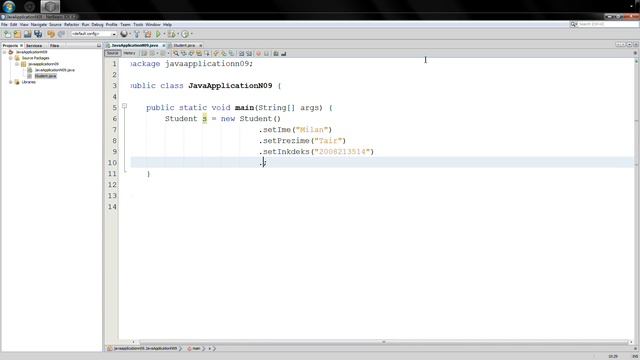Toggle Highlight Search editor icon
This screenshot has width=640, height=360.
coord(199,53)
